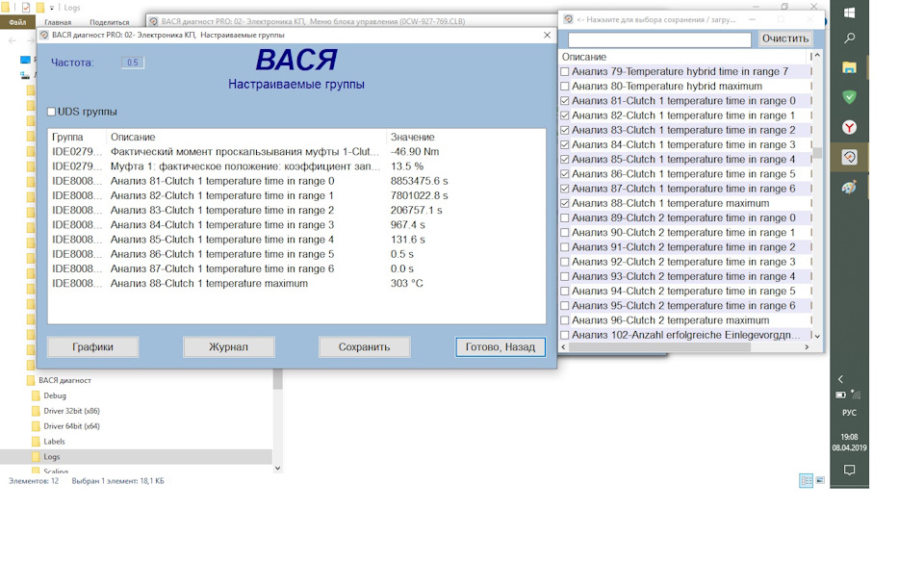Open the notification center icon
This screenshot has height=586, width=924.
click(x=849, y=470)
